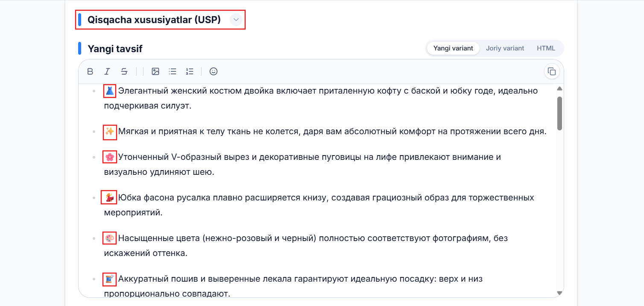Click the thread spool emoji before "Аккуратный"
Viewport: 644px width, 306px height.
[x=110, y=279]
